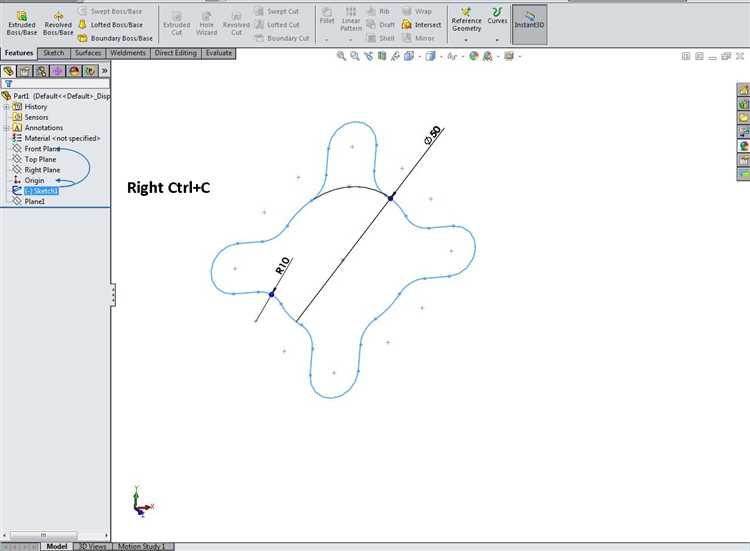Click the Linear Pattern tool
750x551 pixels.
[x=351, y=20]
